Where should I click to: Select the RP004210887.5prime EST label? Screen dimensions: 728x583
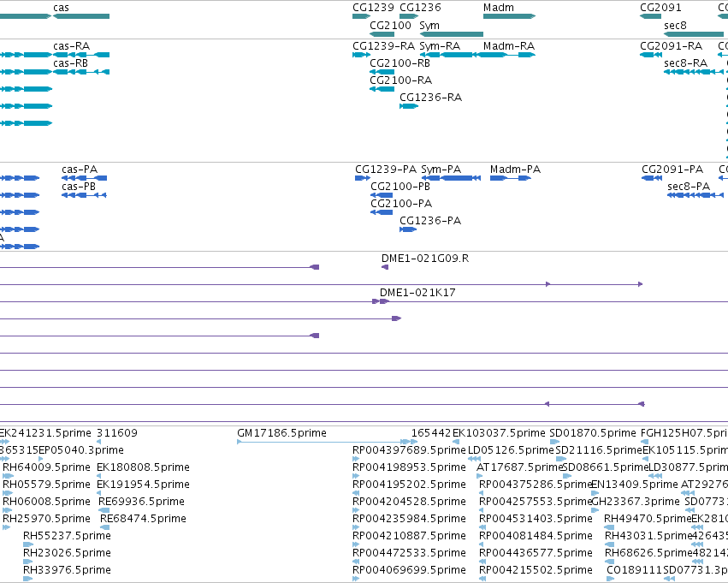(409, 536)
